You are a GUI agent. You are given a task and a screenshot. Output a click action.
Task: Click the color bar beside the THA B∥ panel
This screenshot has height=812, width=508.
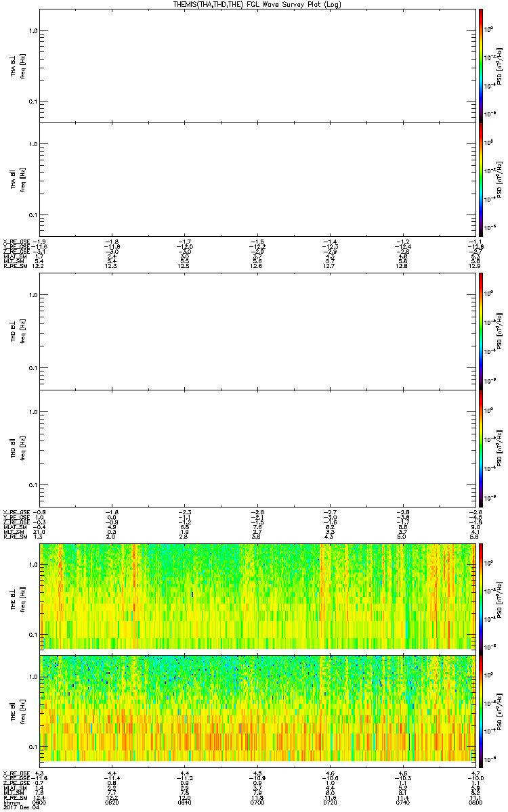[481, 179]
